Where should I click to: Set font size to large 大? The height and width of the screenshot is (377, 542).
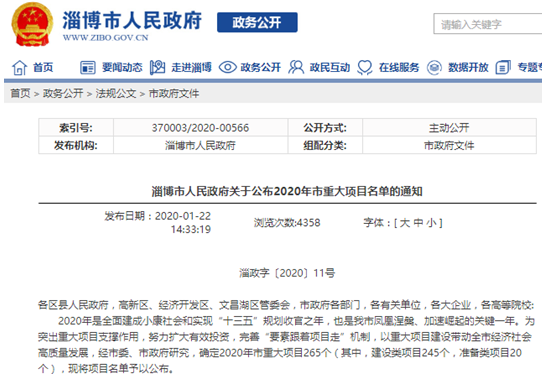(x=404, y=223)
